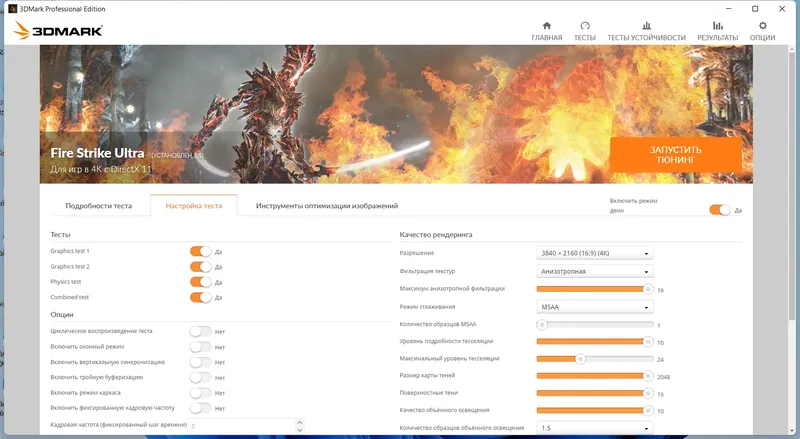Click the Для игр в 4K с DirectX 11 text
Image resolution: width=800 pixels, height=439 pixels.
point(101,169)
